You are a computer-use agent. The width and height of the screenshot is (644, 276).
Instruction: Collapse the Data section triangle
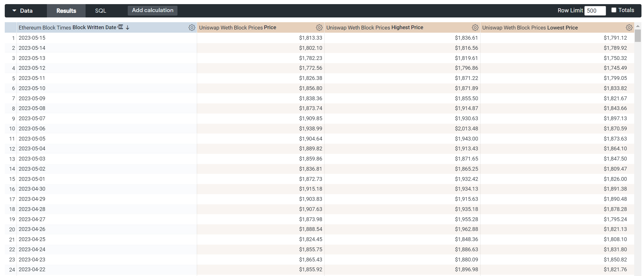(14, 10)
